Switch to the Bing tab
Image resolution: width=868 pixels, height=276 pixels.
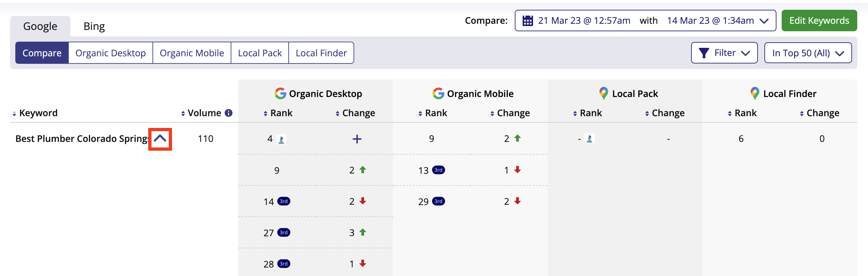click(x=94, y=26)
